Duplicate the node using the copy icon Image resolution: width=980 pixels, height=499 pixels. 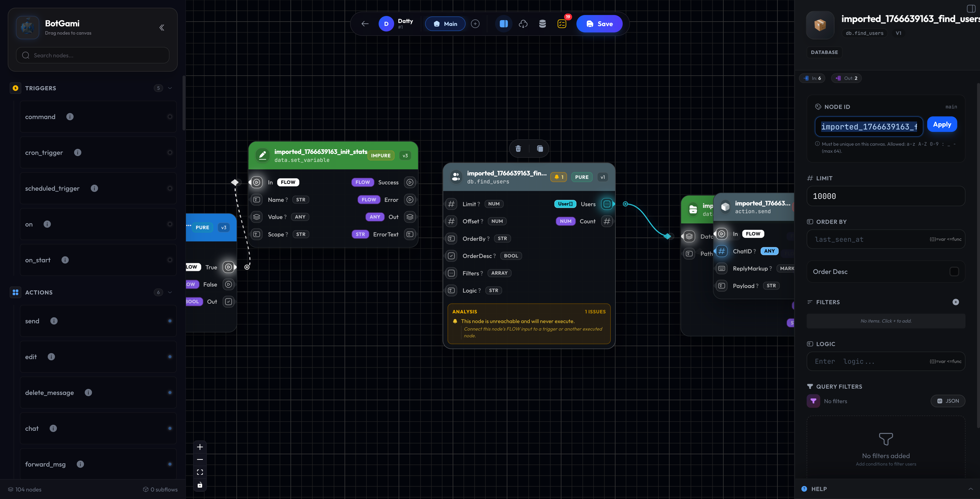point(540,148)
